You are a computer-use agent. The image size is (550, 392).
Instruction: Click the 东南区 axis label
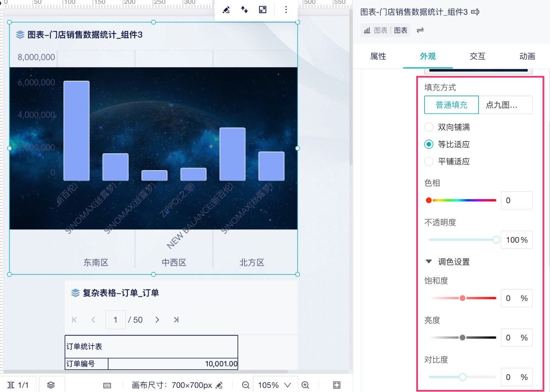click(x=96, y=263)
